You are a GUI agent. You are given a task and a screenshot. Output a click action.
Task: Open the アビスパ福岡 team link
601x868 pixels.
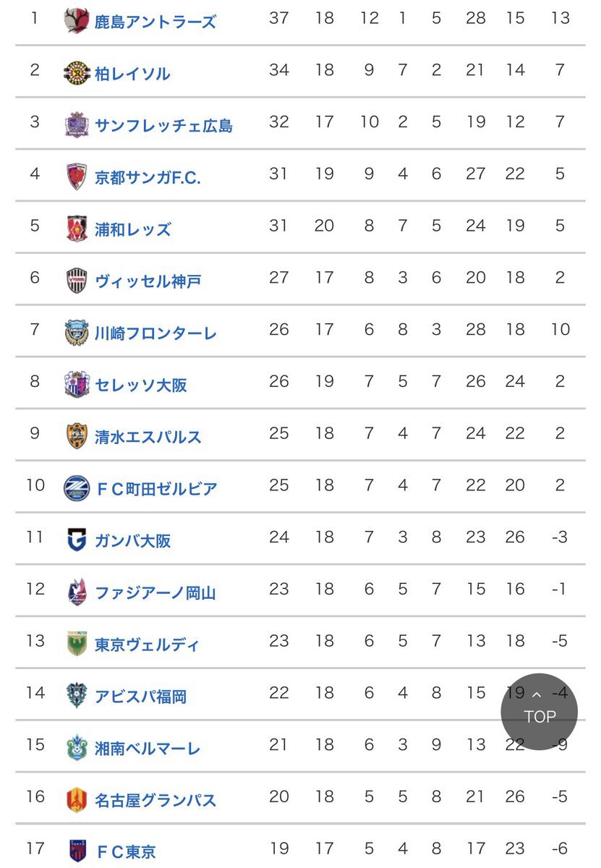[x=141, y=697]
